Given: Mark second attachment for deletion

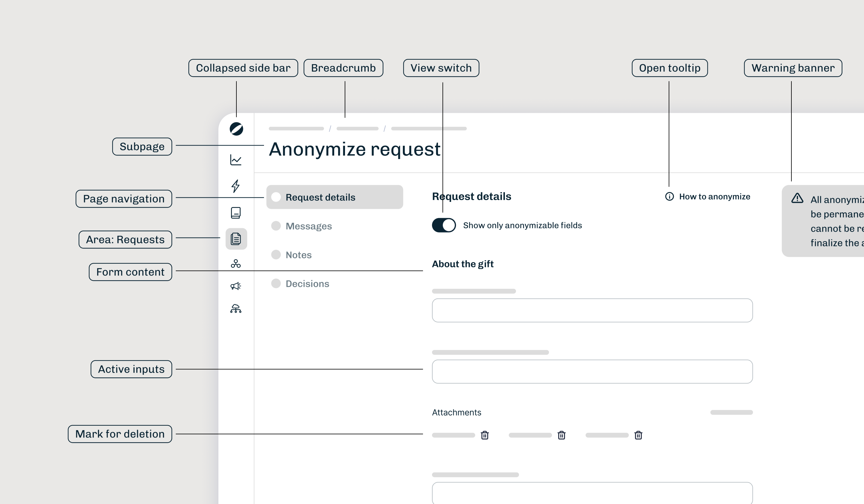Looking at the screenshot, I should pos(561,435).
